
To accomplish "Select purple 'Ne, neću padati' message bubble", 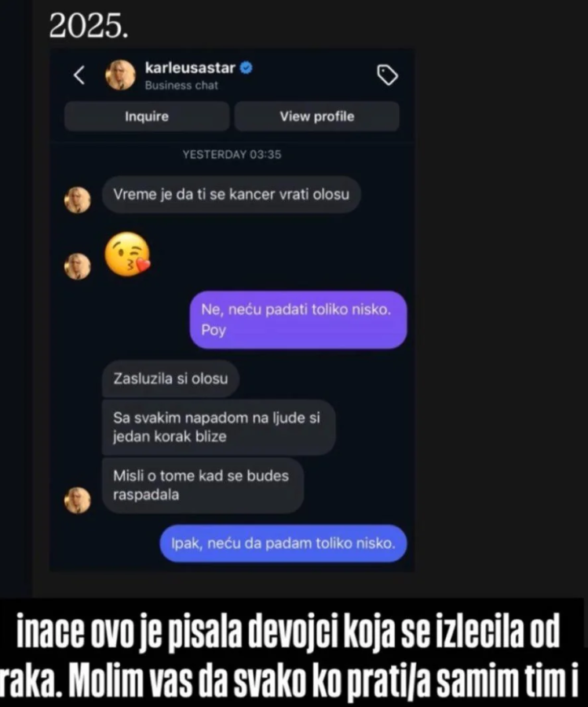I will 298,320.
